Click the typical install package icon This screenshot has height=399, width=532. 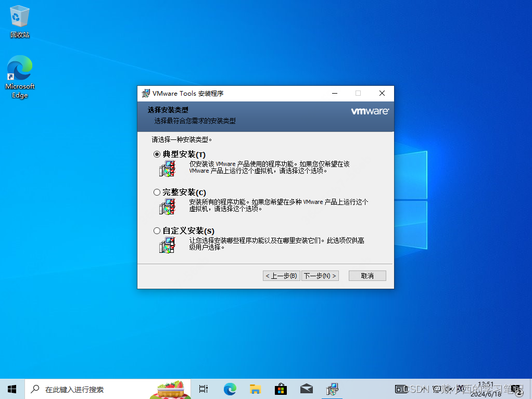click(167, 169)
